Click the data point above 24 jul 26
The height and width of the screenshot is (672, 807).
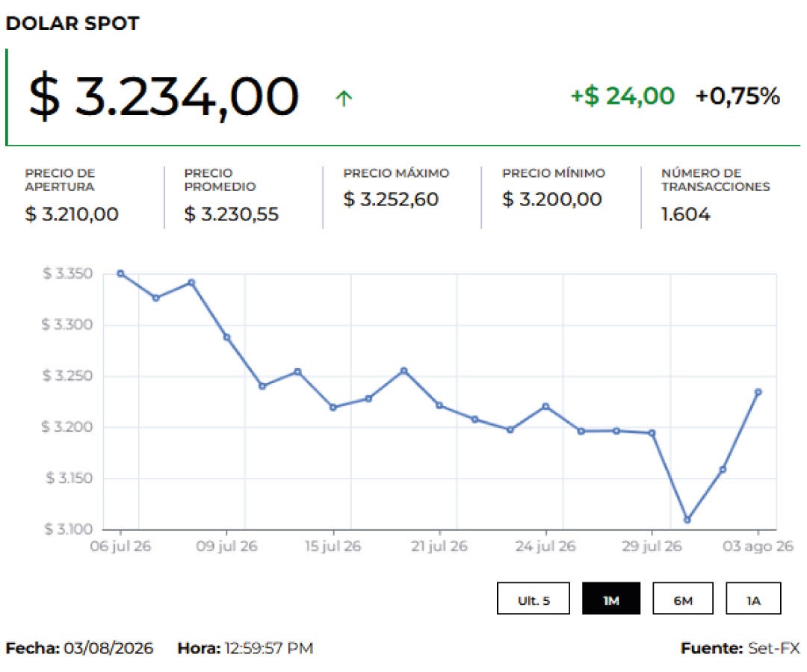[545, 406]
